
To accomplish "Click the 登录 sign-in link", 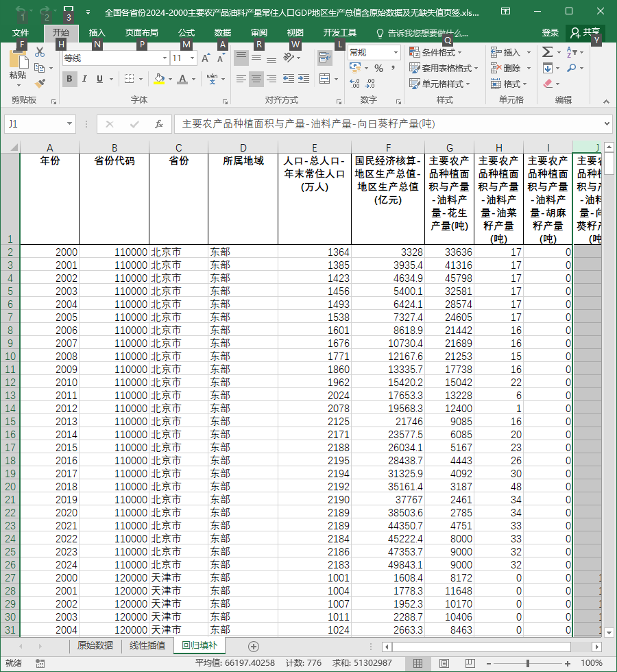I will pyautogui.click(x=550, y=33).
